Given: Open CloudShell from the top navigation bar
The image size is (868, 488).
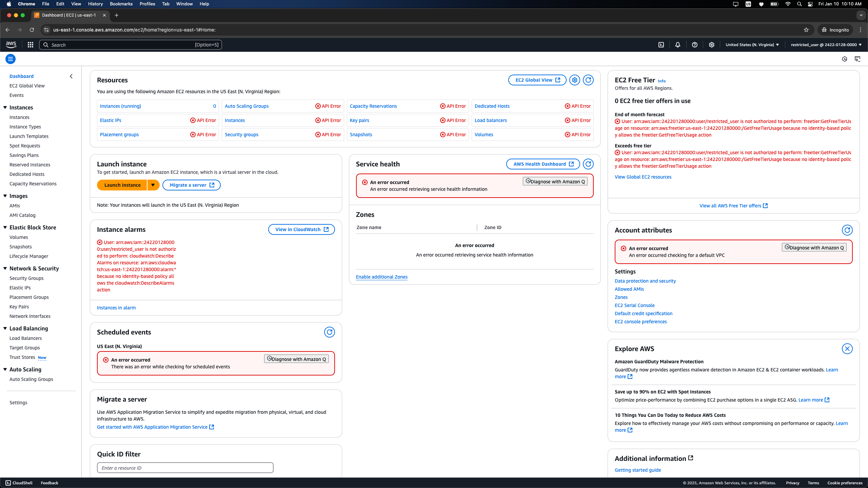Looking at the screenshot, I should pyautogui.click(x=661, y=45).
